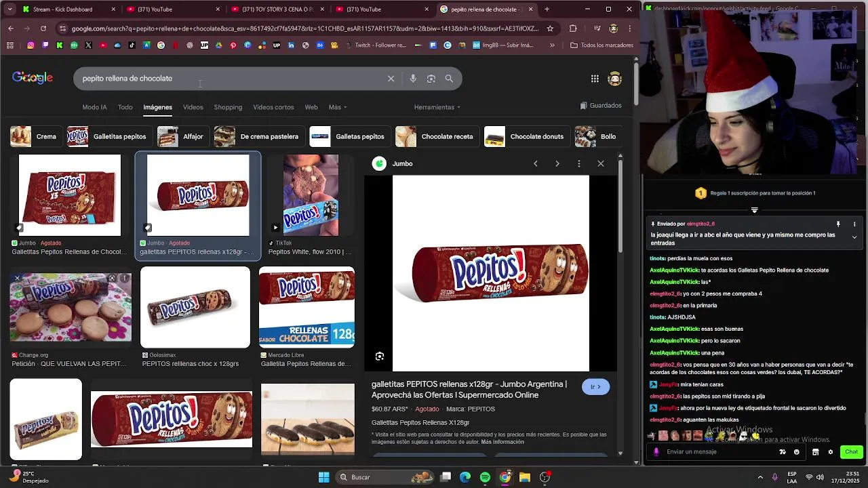Open Google Lens image search icon

(431, 79)
